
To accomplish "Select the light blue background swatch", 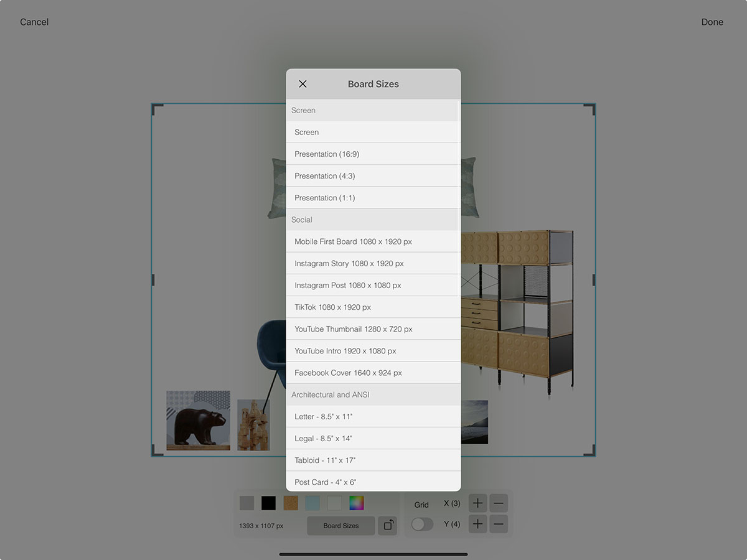I will point(312,503).
